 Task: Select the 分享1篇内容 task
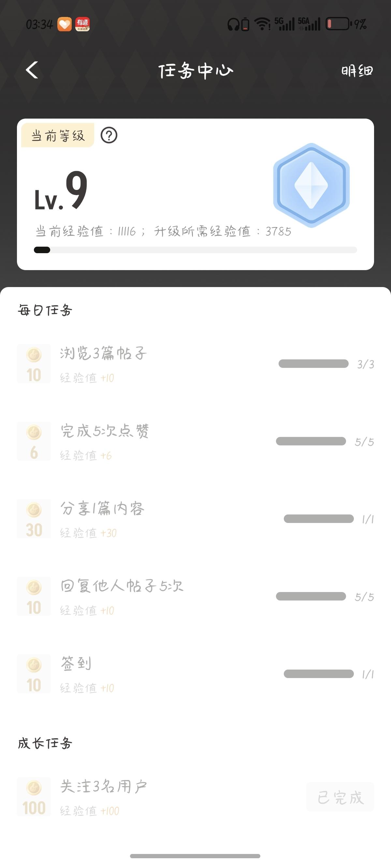102,509
